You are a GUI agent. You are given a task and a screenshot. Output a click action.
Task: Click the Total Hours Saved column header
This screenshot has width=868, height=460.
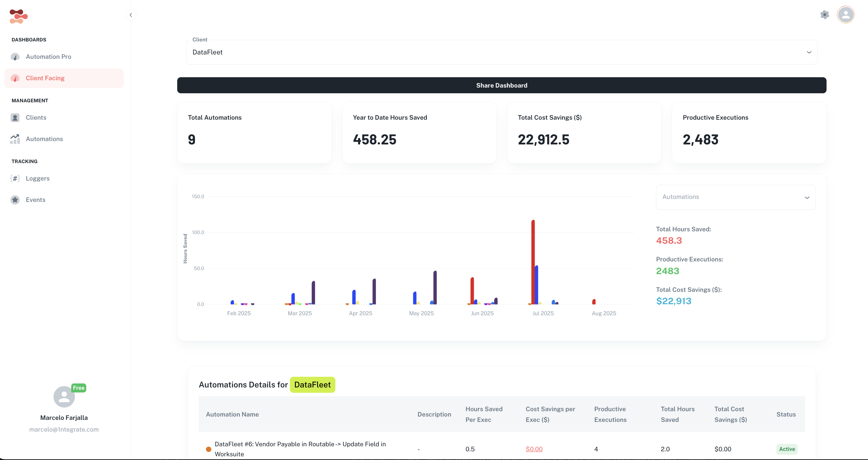click(x=678, y=415)
